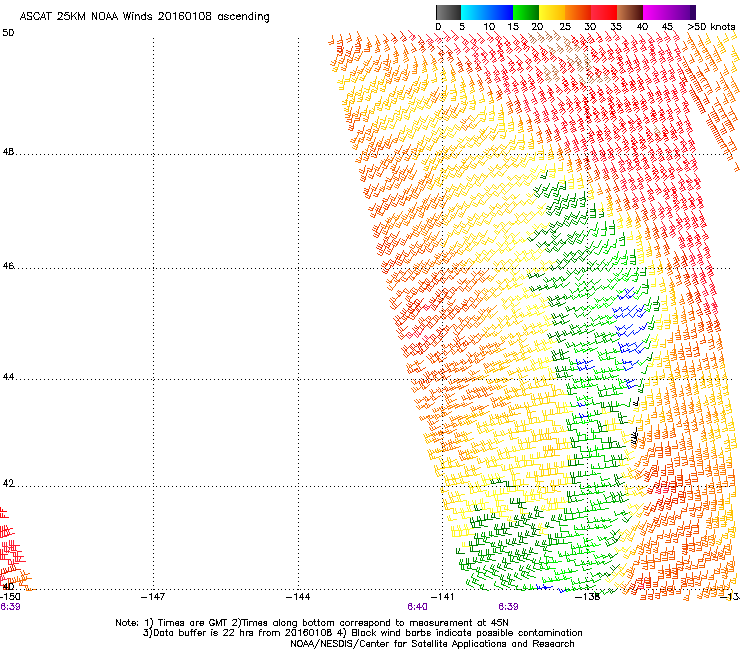Click the 'NOAA/NESDIS/Center for Satellite Applications and Research' credit
Screen dimensions: 740x650
(x=432, y=644)
